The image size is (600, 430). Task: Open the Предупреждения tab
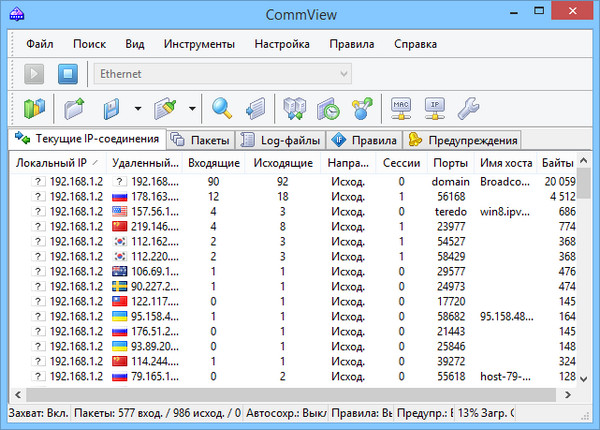click(462, 140)
